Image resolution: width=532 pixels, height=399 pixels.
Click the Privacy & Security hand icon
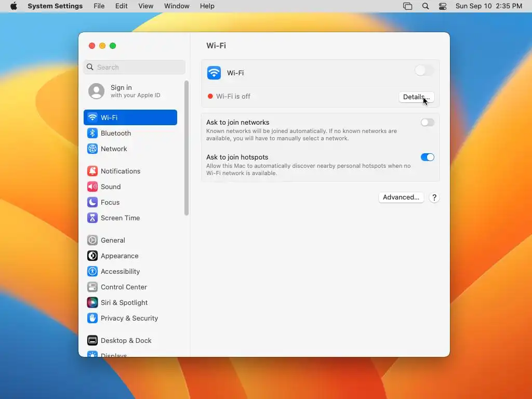92,318
